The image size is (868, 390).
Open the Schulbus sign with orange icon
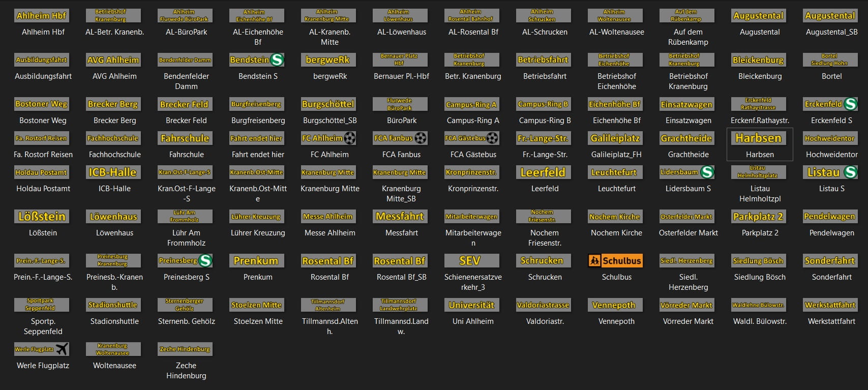(615, 261)
